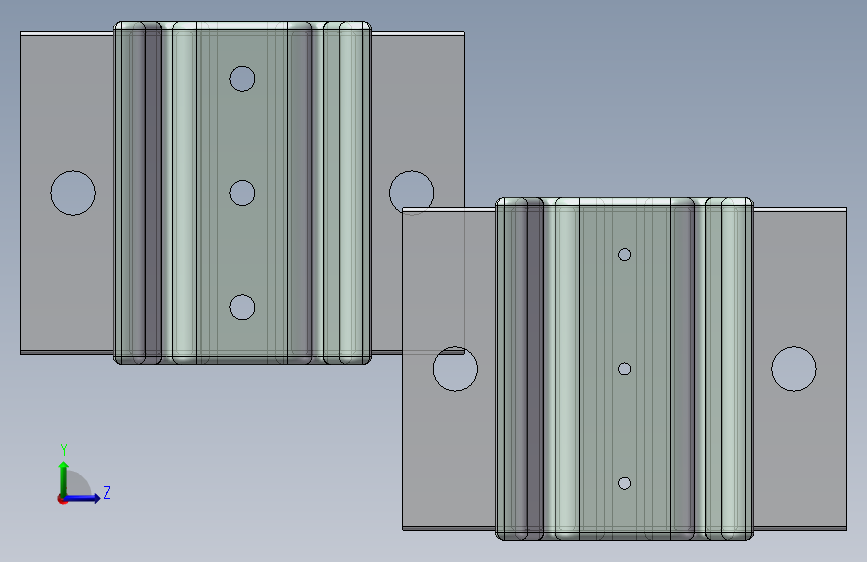
Task: Select bottom small hole on lower-right bracket
Action: (x=624, y=483)
